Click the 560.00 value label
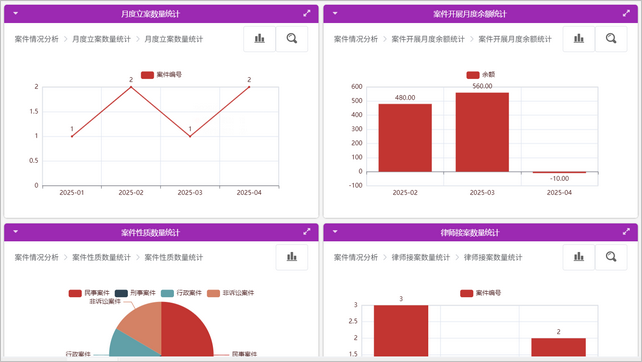This screenshot has width=642, height=362. coord(482,86)
